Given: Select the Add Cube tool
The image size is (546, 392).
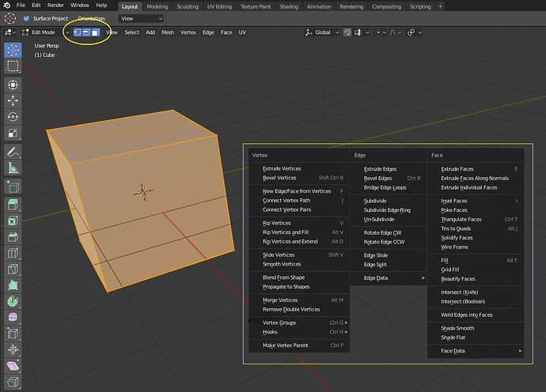Looking at the screenshot, I should (13, 187).
